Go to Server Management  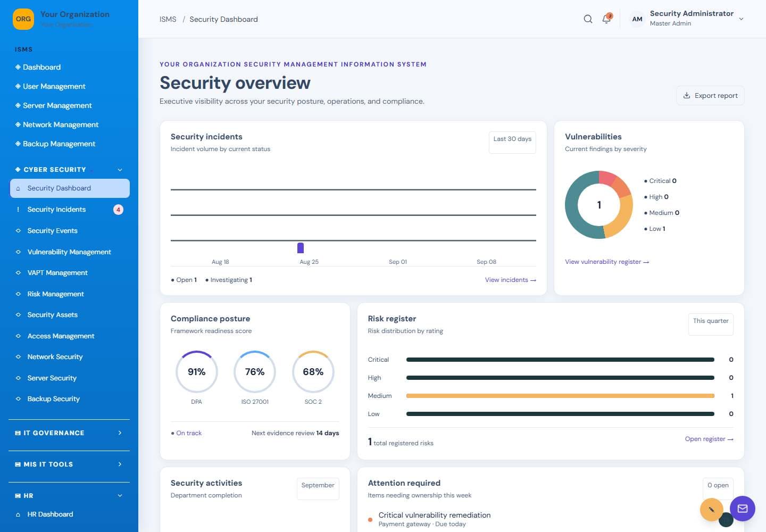coord(69,105)
